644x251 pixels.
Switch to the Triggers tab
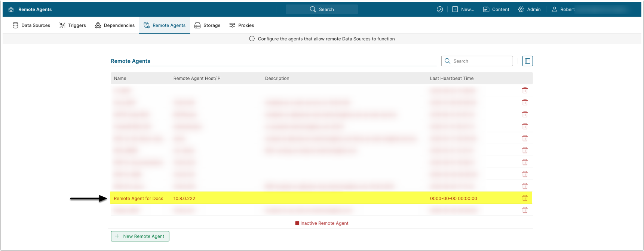coord(73,25)
